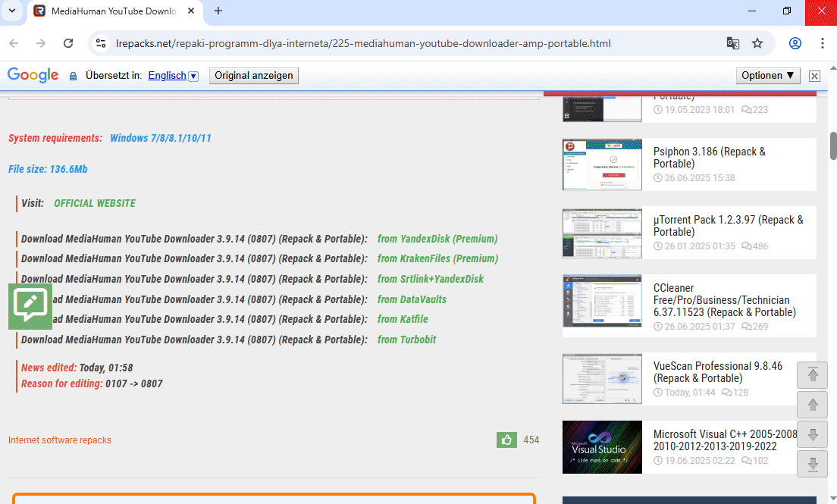
Task: Close the Google translate bar
Action: [814, 77]
